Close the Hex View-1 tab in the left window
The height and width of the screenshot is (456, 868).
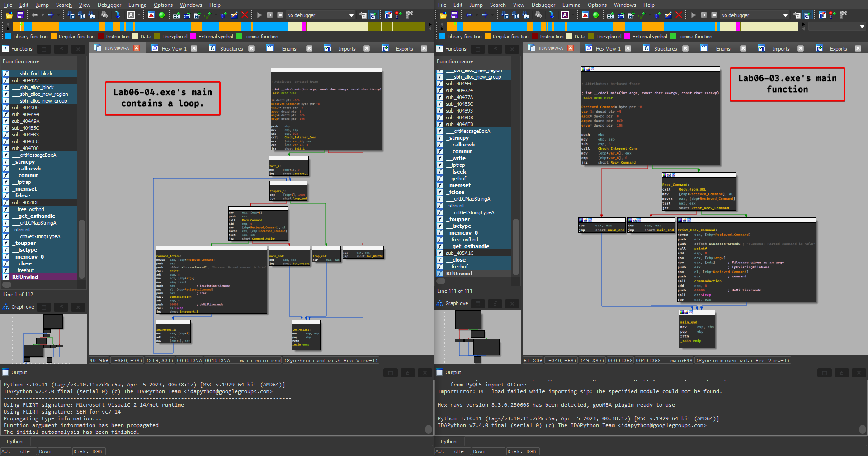point(194,48)
